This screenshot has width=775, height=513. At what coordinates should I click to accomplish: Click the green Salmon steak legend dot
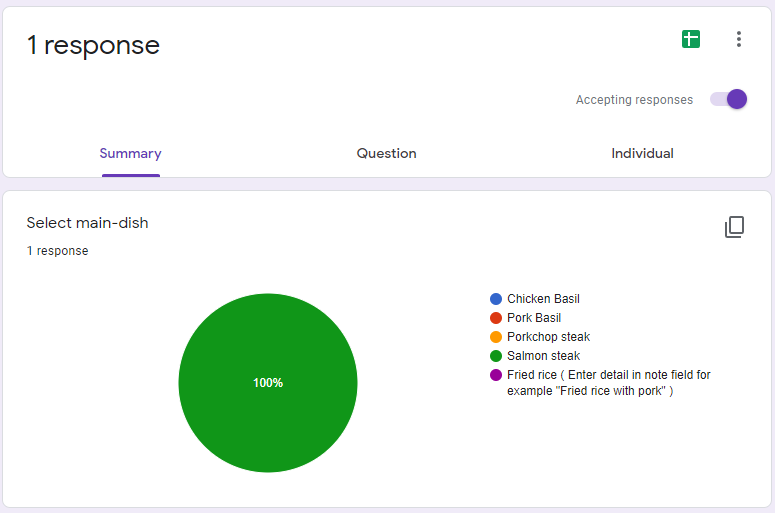[x=496, y=356]
